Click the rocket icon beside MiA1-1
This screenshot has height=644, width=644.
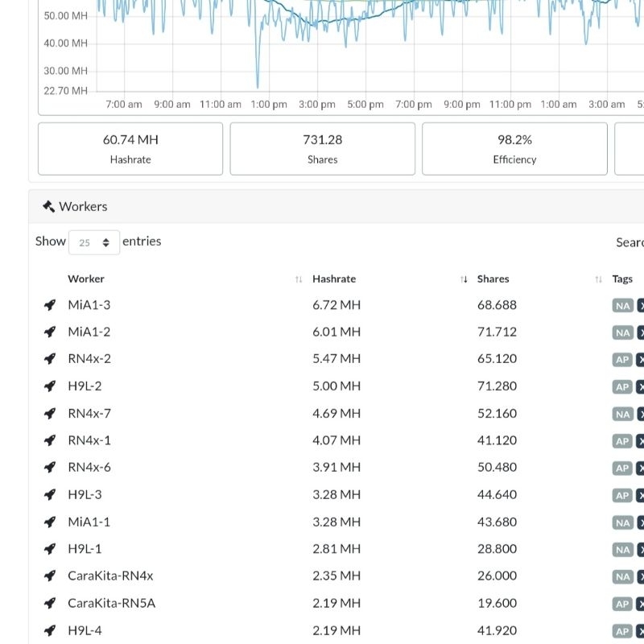50,522
